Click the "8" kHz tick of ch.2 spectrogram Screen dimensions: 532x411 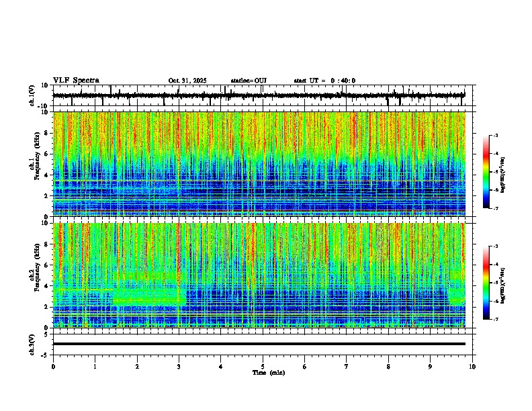[46, 244]
